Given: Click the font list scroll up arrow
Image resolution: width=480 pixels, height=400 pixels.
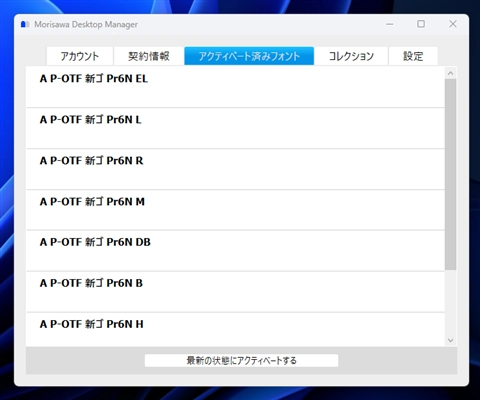Looking at the screenshot, I should (451, 73).
